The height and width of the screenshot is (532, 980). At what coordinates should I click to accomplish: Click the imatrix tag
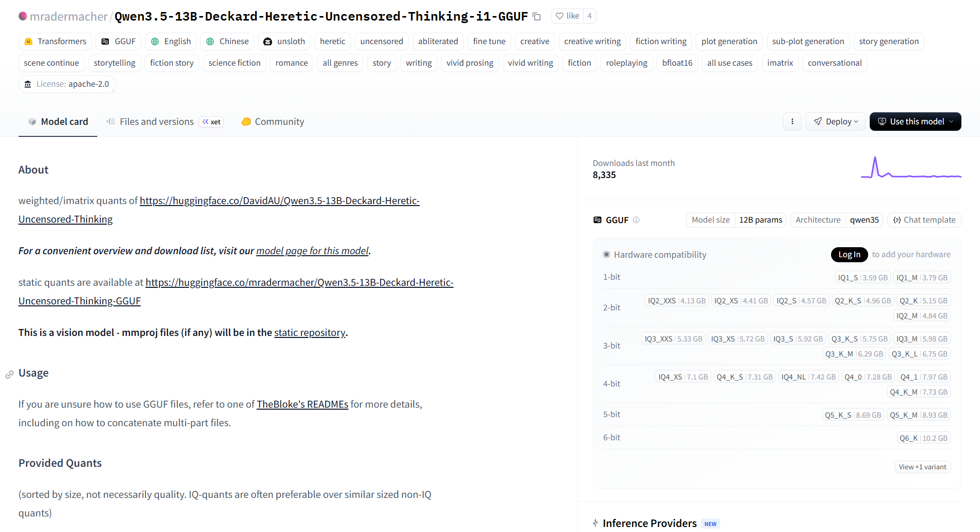(780, 63)
